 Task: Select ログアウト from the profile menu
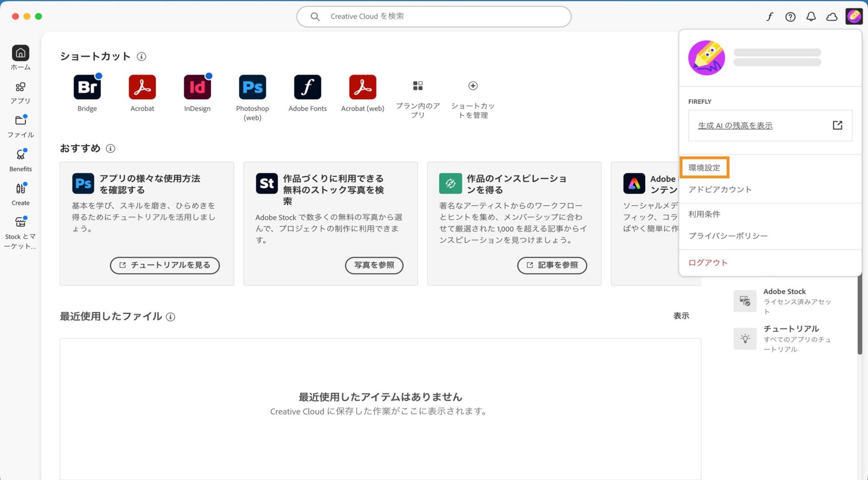click(708, 262)
